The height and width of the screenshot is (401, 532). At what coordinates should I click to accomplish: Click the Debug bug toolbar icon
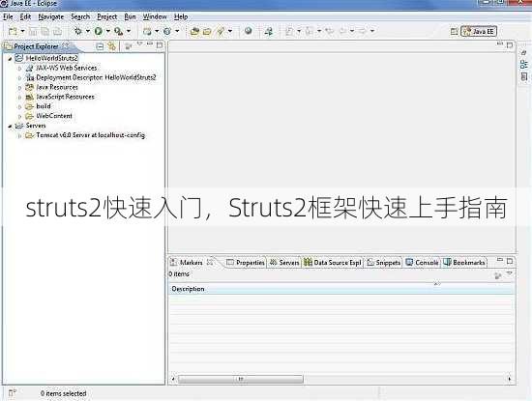[x=78, y=31]
